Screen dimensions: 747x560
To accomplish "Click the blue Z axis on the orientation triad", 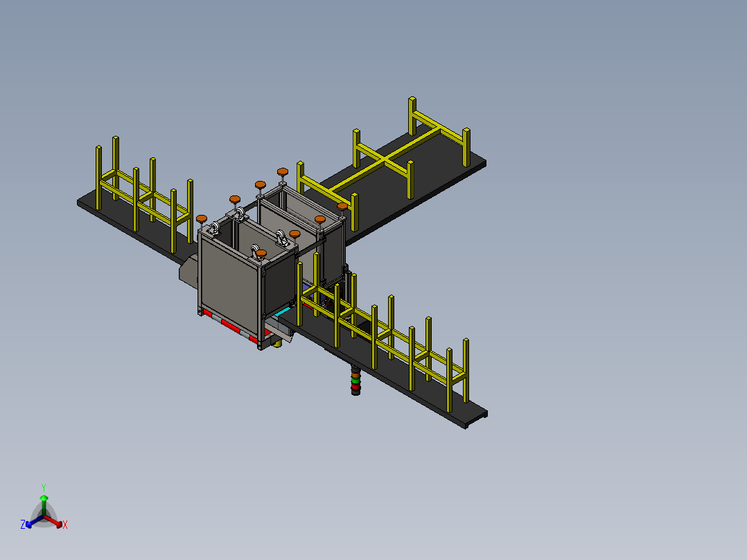I will click(x=35, y=522).
